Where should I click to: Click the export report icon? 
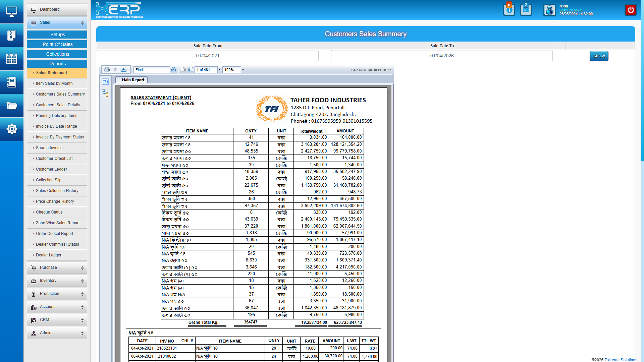124,69
